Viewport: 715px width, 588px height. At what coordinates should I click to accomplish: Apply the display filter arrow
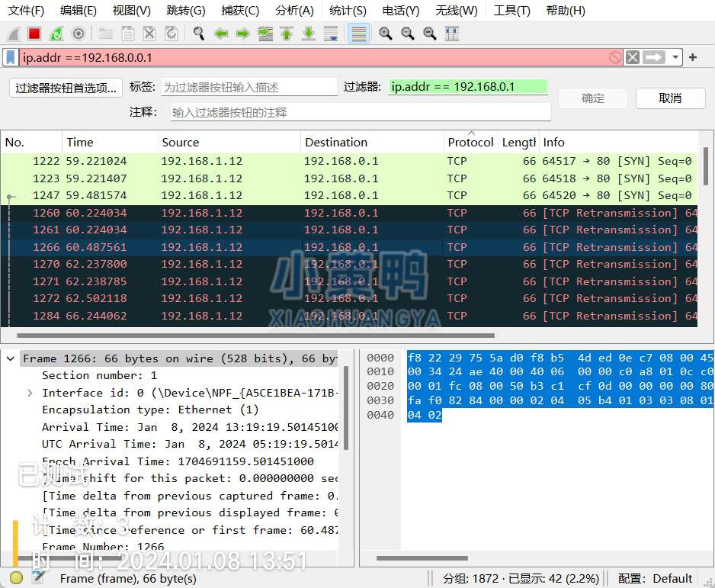tap(654, 57)
